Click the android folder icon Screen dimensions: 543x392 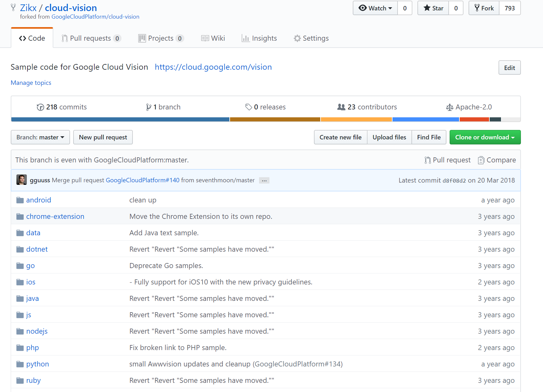[x=20, y=200]
